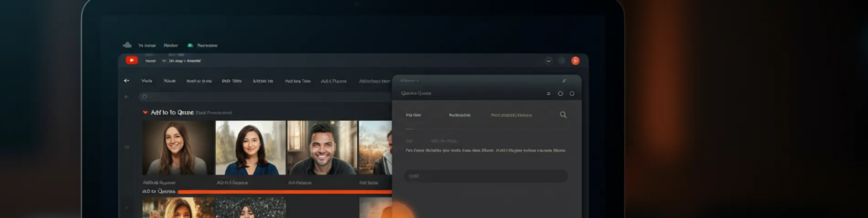Click the pin icon in the queue panel
868x218 pixels.
(x=564, y=81)
